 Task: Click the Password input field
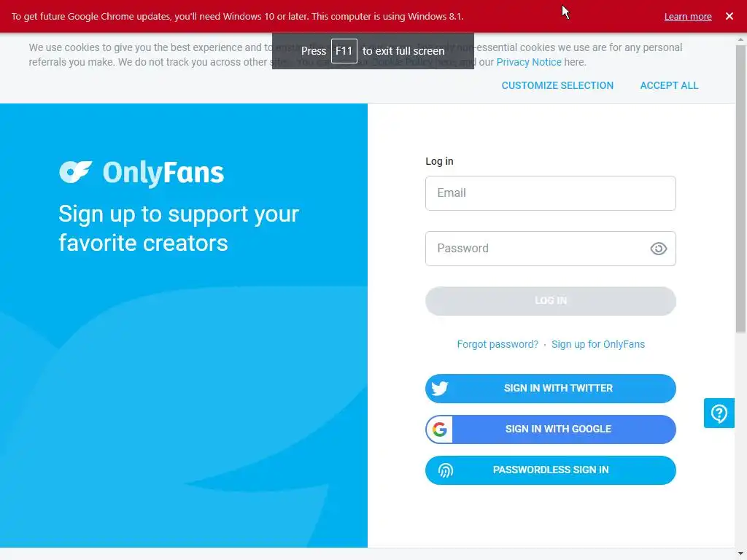point(550,249)
